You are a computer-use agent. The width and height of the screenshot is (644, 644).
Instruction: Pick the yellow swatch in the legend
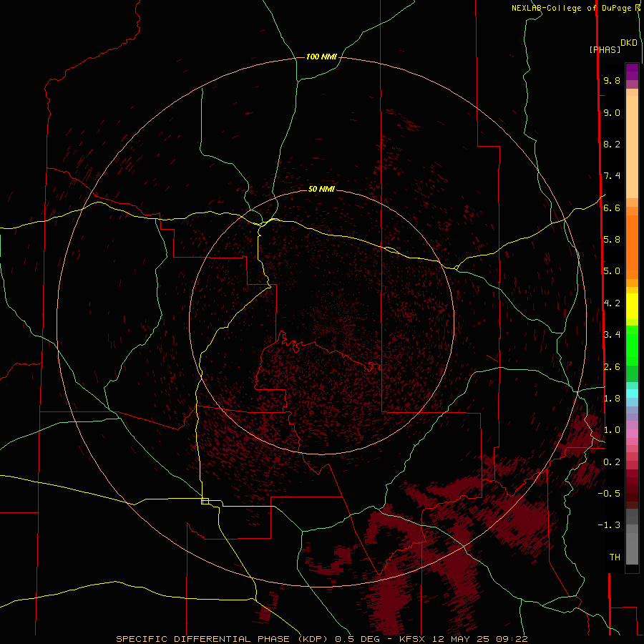coord(632,306)
